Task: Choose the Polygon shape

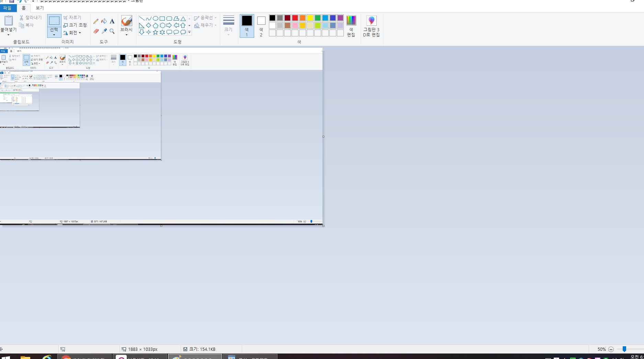Action: (x=176, y=19)
